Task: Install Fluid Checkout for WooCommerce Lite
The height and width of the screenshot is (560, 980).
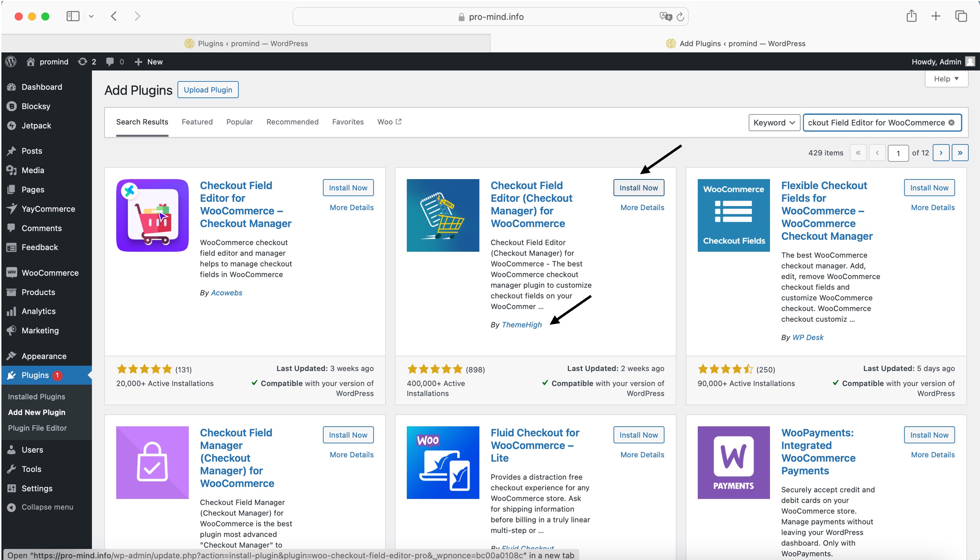Action: [x=638, y=435]
